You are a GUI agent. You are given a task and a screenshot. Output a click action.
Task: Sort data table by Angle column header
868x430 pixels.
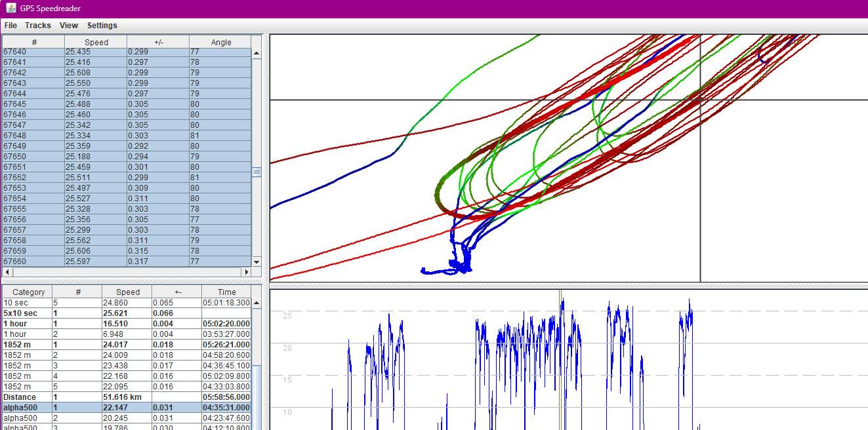tap(220, 42)
